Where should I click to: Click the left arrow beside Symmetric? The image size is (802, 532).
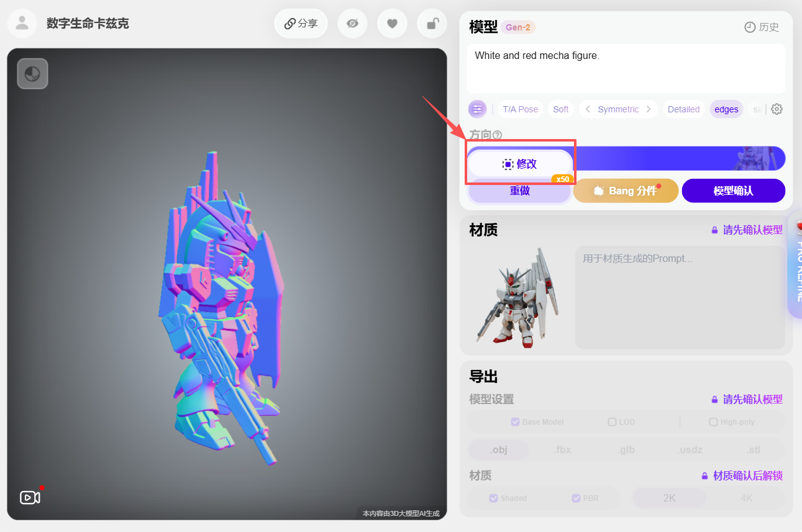[588, 109]
